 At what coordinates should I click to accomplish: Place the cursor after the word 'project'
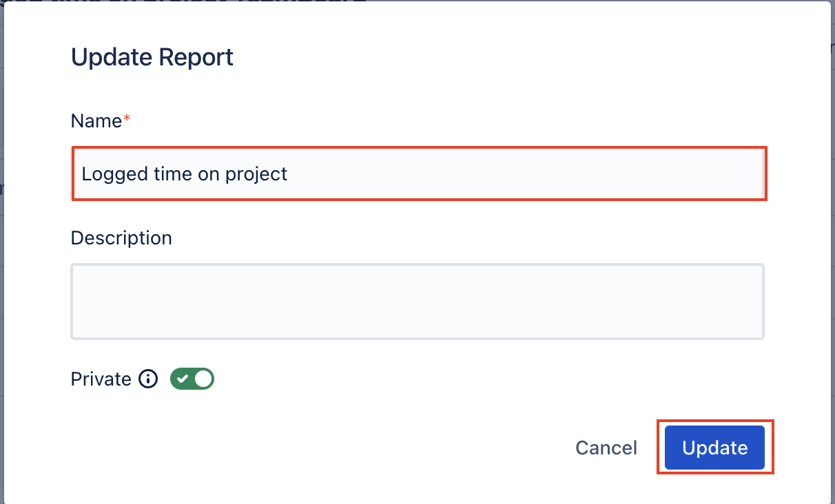[x=289, y=174]
